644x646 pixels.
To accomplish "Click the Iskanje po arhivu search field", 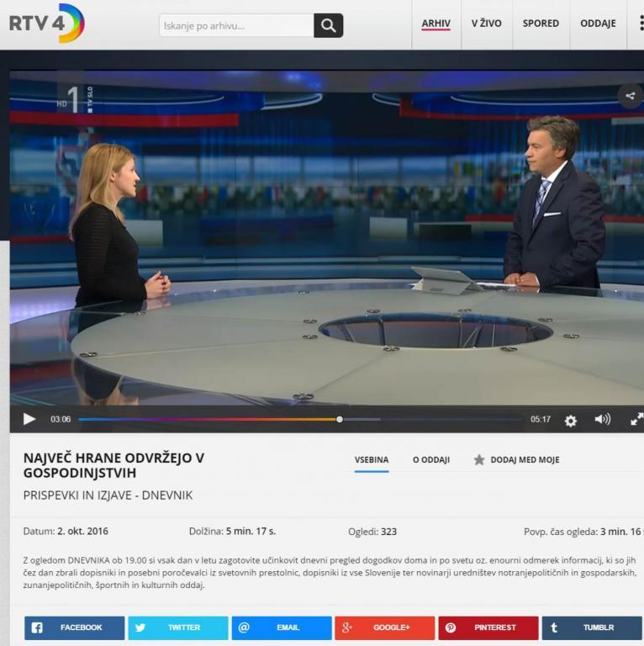I will click(236, 25).
